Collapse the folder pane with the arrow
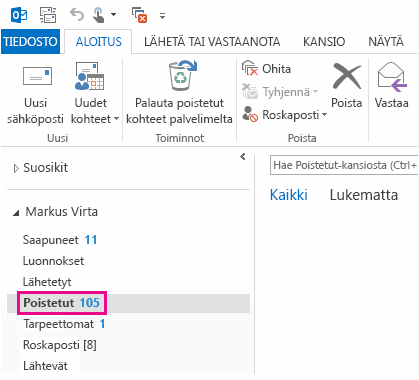The image size is (419, 380). (243, 156)
